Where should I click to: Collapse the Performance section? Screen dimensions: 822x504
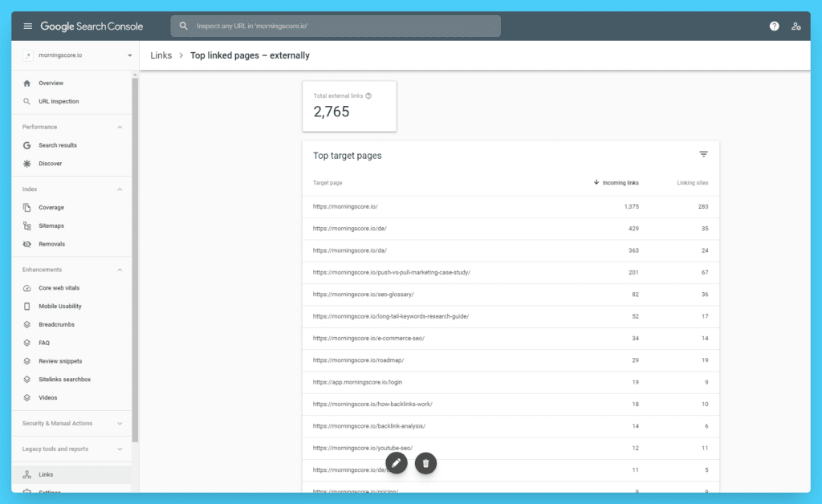pyautogui.click(x=120, y=128)
